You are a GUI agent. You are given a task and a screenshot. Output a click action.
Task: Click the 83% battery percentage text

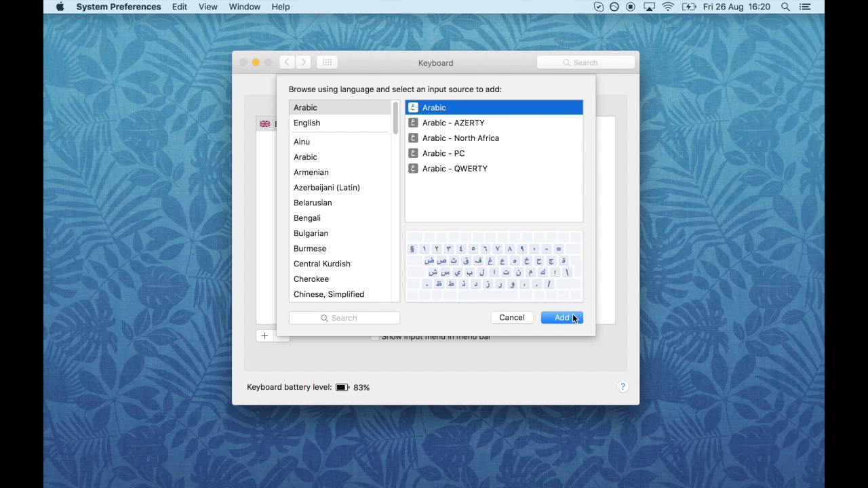(361, 387)
